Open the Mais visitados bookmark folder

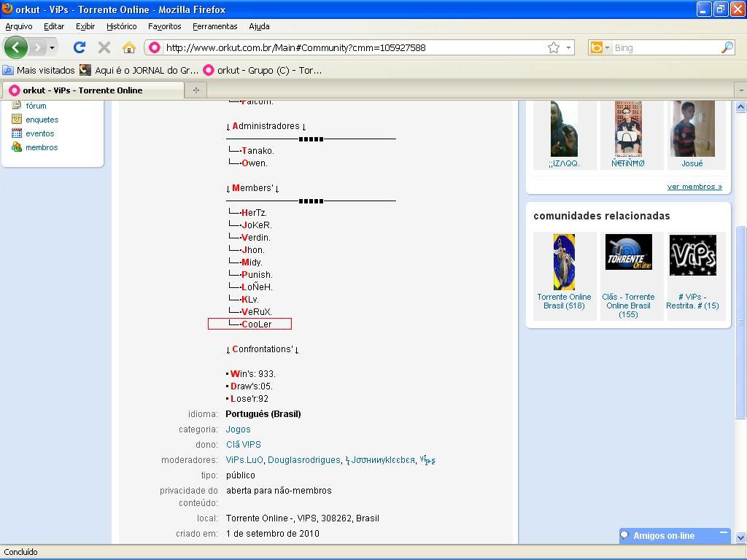click(x=39, y=70)
